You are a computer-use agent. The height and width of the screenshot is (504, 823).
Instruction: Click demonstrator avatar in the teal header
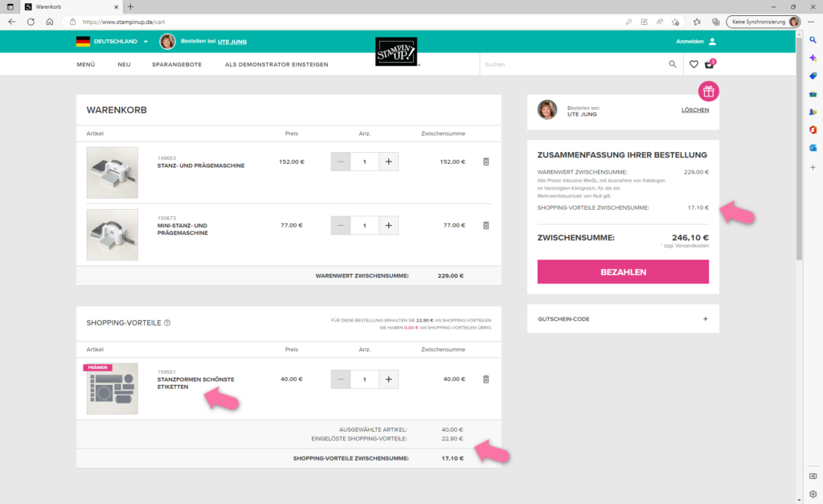click(x=167, y=42)
